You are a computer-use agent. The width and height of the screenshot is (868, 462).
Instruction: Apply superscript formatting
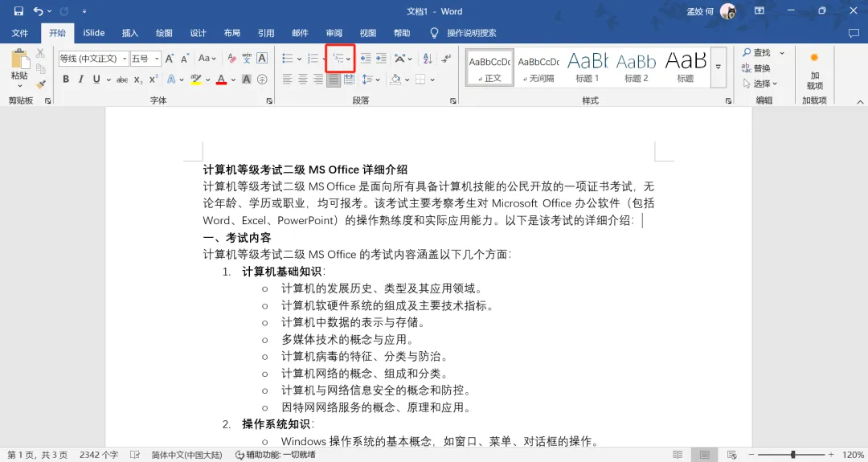point(154,80)
